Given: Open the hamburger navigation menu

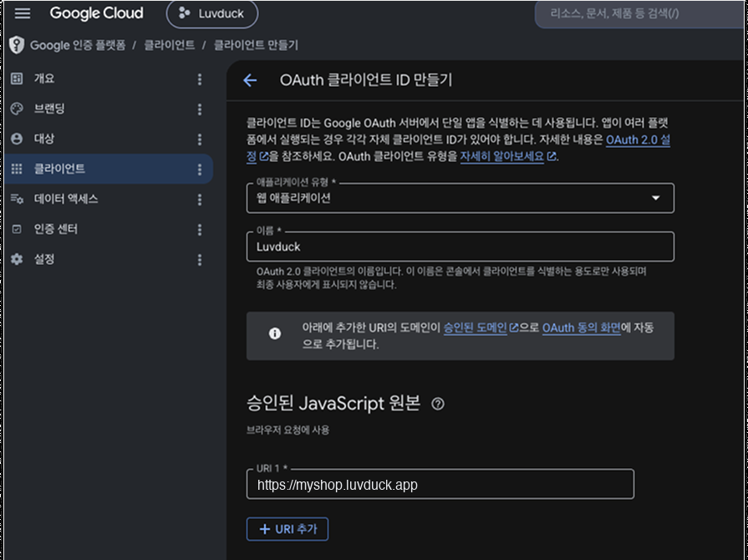Looking at the screenshot, I should tap(23, 13).
